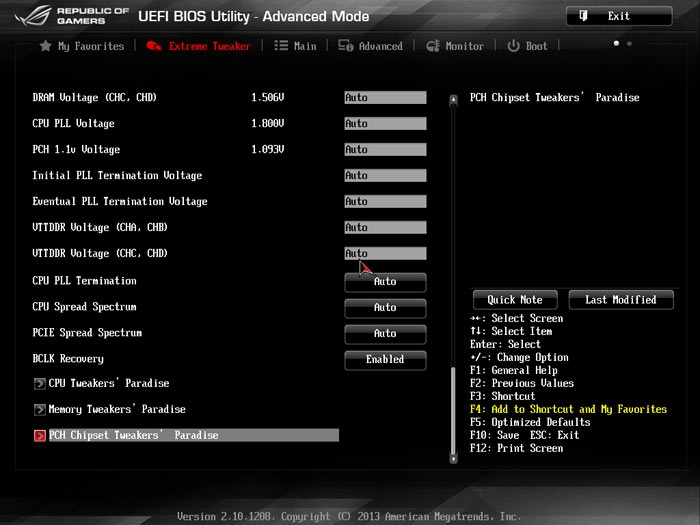
Task: Click the Boot tab power icon
Action: click(513, 46)
